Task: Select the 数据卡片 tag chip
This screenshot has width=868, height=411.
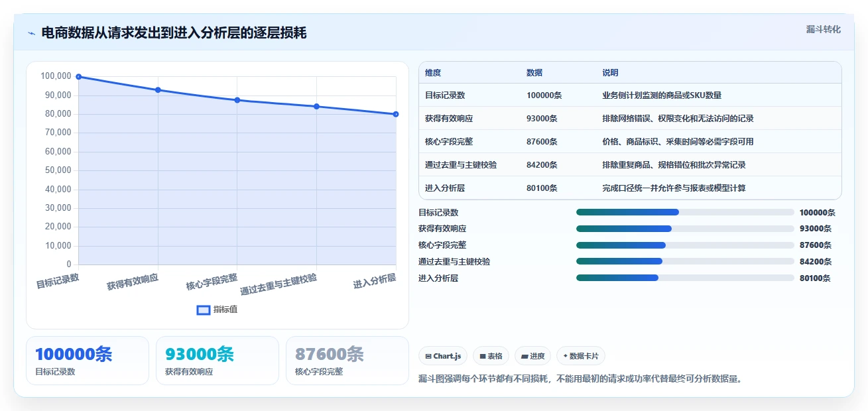Action: 580,356
